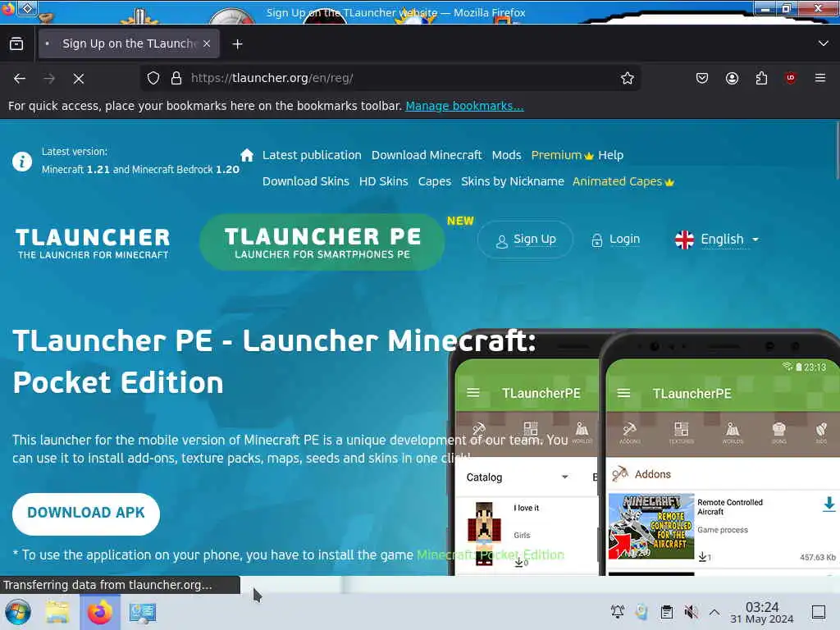Expand hidden system tray icons
This screenshot has width=840, height=630.
714,612
